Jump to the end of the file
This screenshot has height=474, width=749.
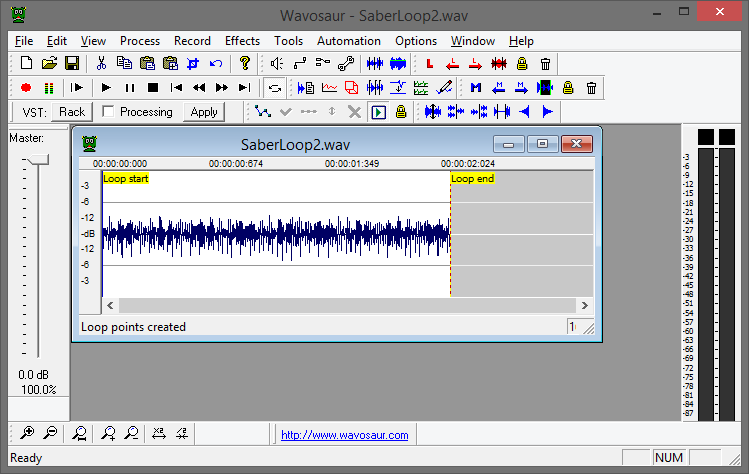tap(245, 87)
